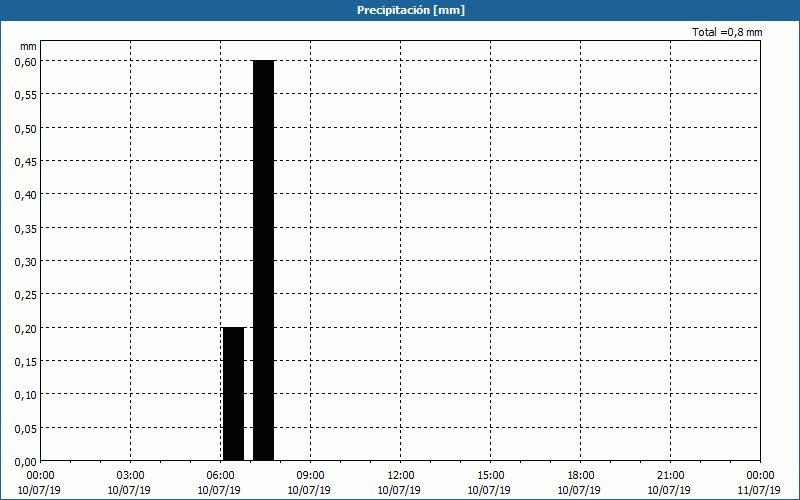Click the 0,25 y-axis value
The height and width of the screenshot is (500, 800).
click(x=26, y=295)
